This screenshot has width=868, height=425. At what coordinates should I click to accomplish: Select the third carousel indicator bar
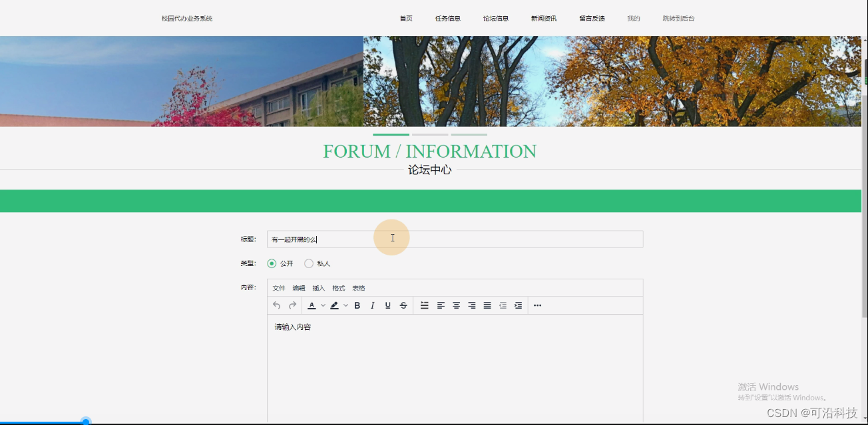[x=469, y=134]
